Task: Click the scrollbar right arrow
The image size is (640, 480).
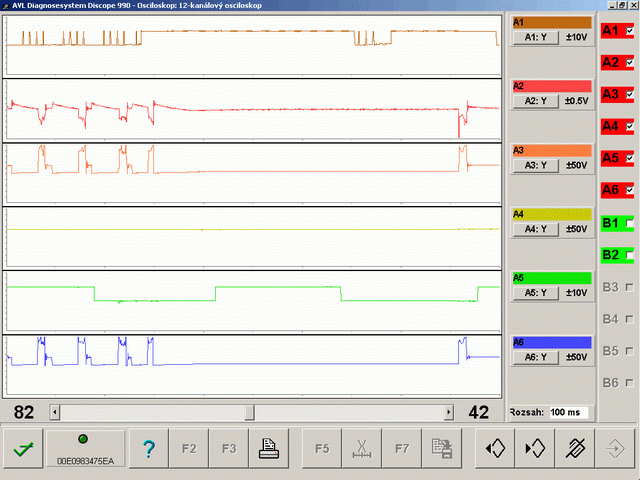Action: tap(449, 412)
